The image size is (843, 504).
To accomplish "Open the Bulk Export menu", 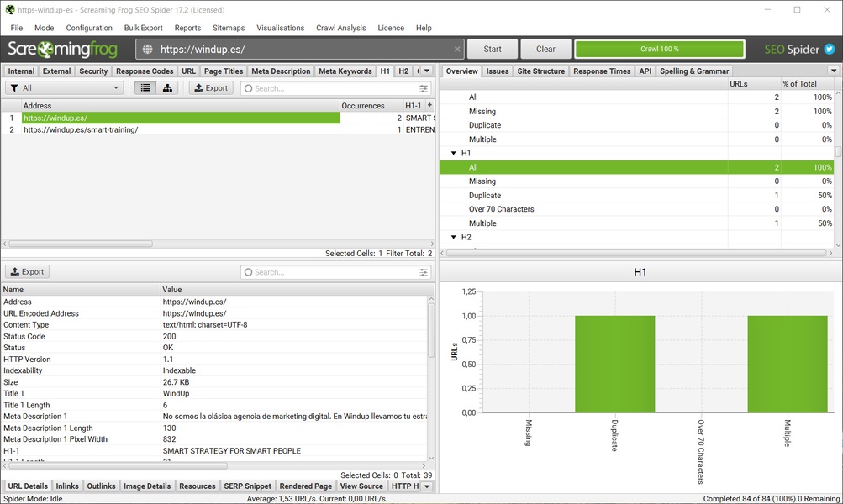I will [143, 28].
